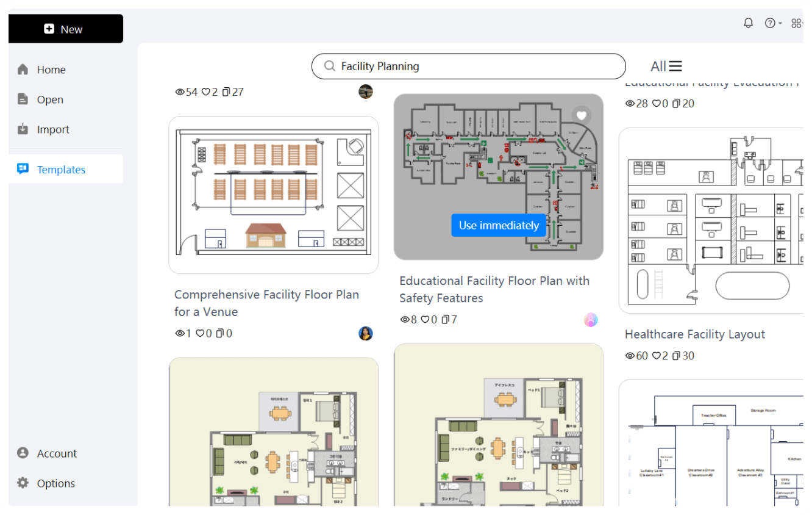Click the plus icon in New button
This screenshot has width=812, height=515.
[49, 29]
